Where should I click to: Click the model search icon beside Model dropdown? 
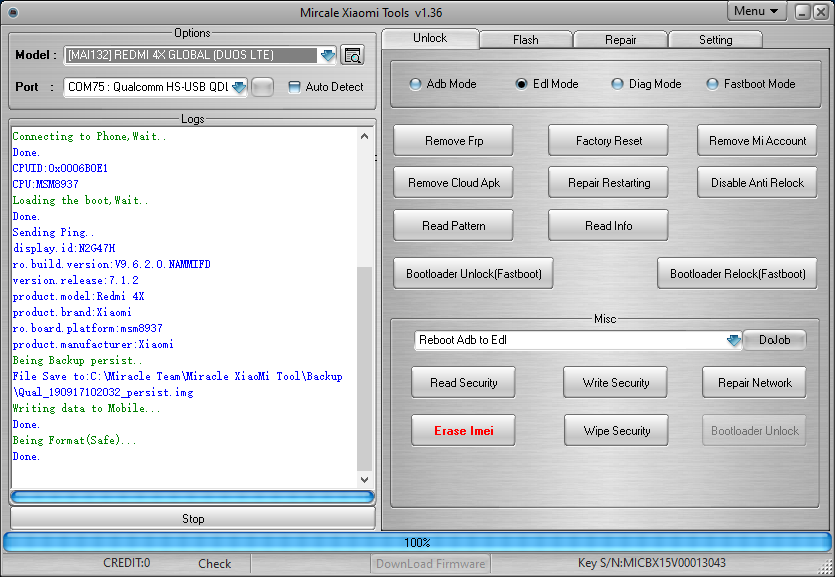pos(352,55)
